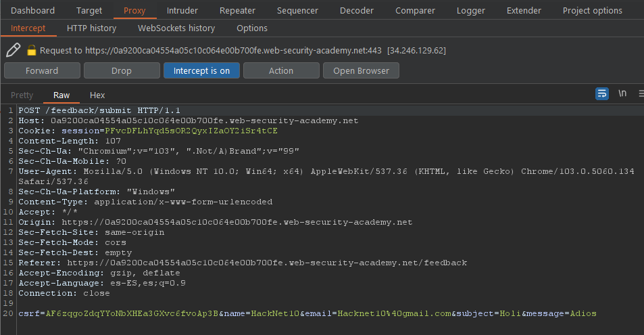This screenshot has height=335, width=644.
Task: Click the padlock HTTPS icon
Action: [31, 50]
